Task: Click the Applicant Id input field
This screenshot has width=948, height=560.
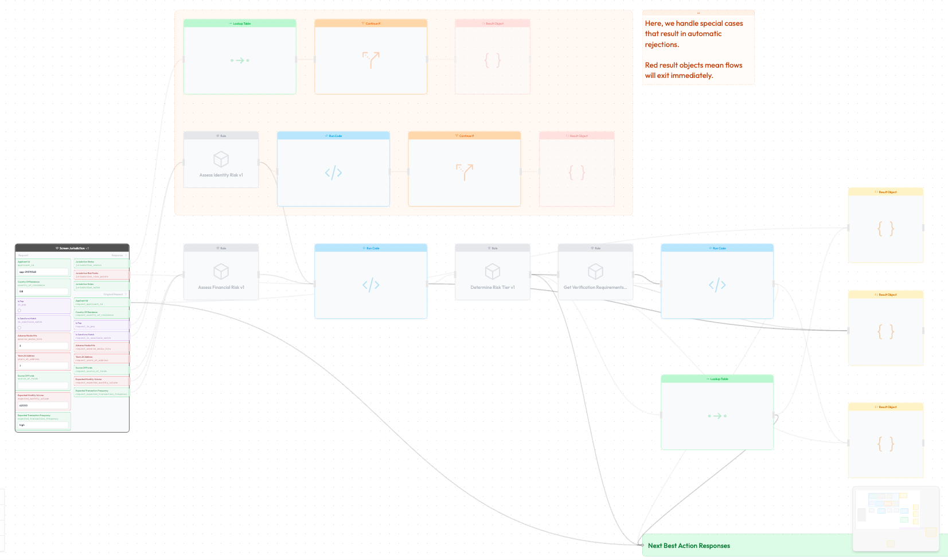Action: pos(43,272)
